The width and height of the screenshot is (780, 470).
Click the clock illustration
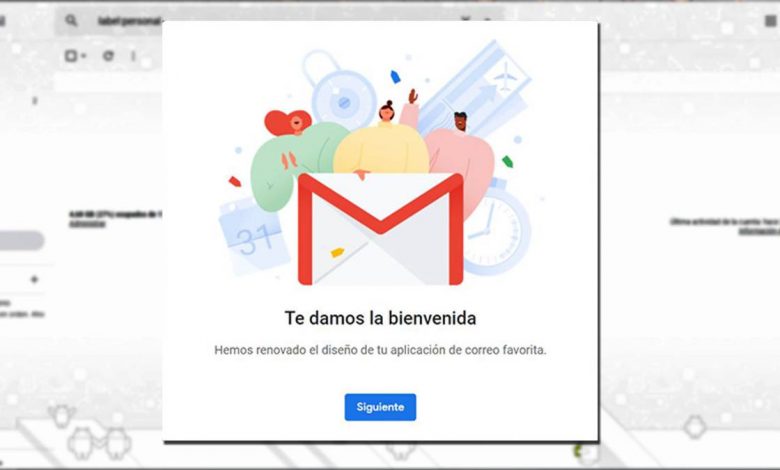(495, 229)
